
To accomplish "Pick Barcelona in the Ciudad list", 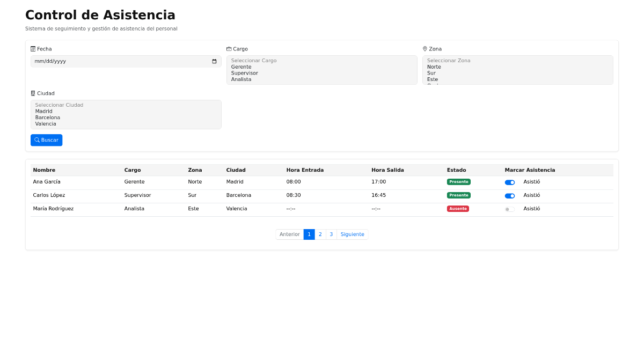I will coord(47,117).
